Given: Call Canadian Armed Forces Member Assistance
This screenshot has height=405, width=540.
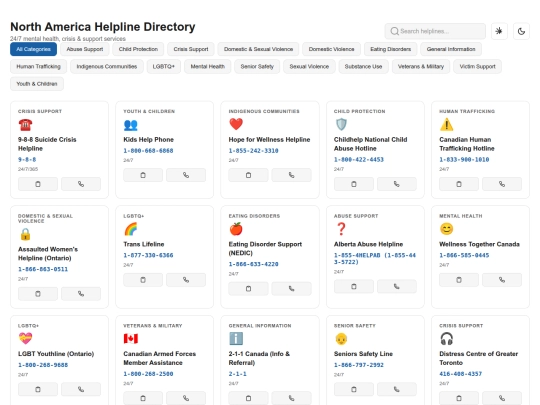Looking at the screenshot, I should 186,398.
